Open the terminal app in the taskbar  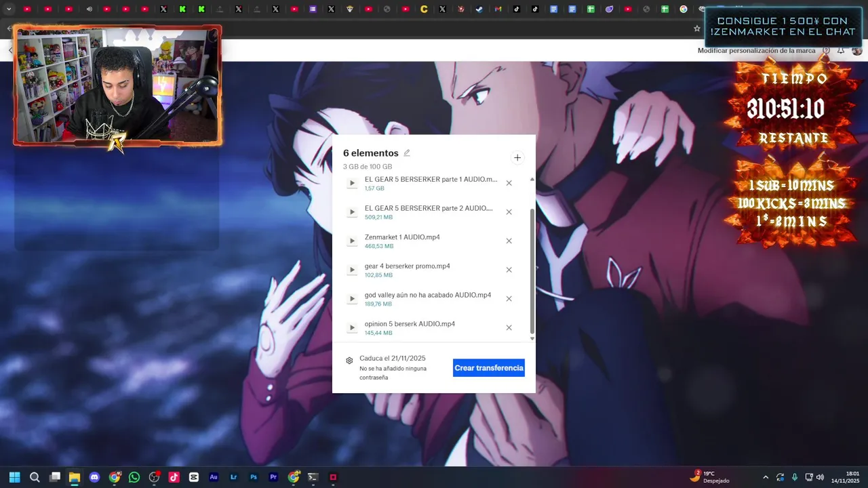pyautogui.click(x=313, y=477)
